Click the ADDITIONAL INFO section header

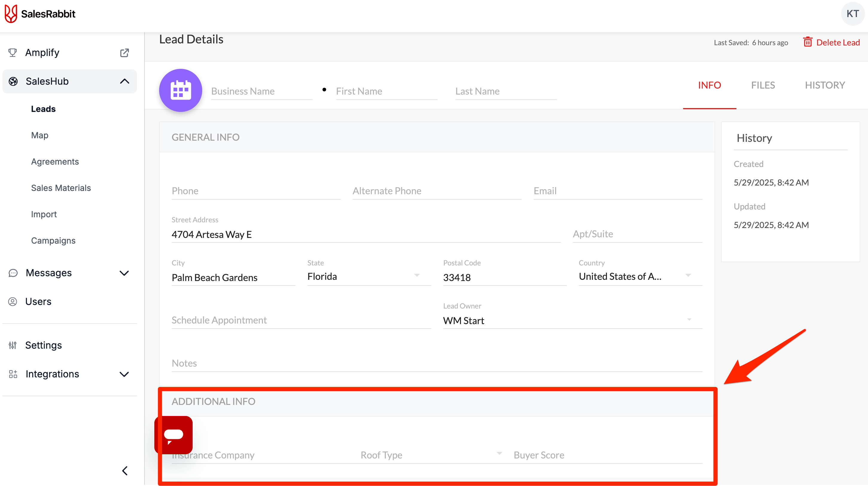pyautogui.click(x=213, y=401)
